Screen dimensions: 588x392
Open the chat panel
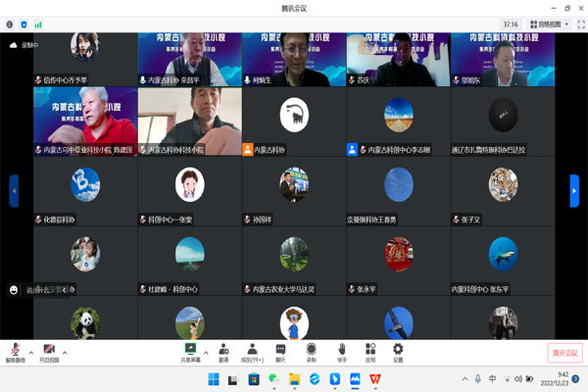click(x=280, y=351)
